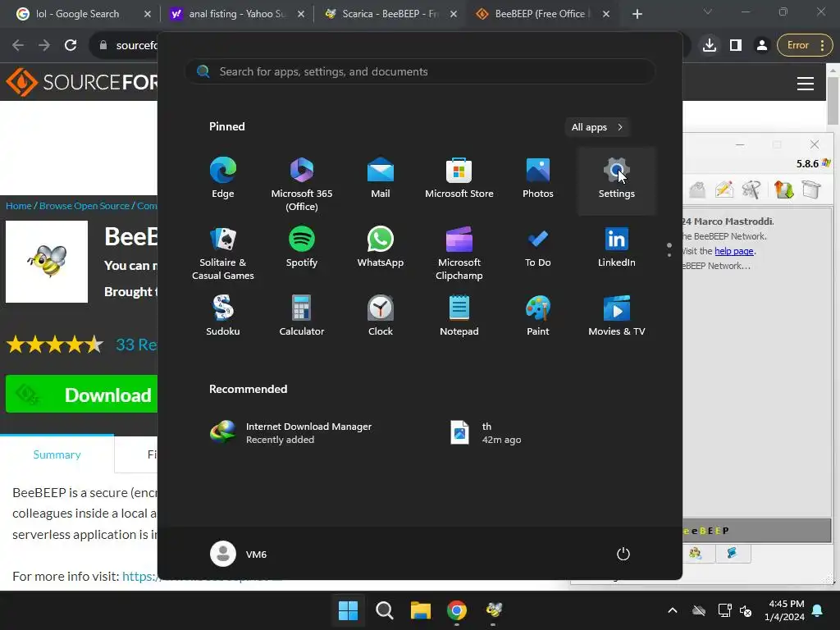Open the clock showing 4:45 PM
The width and height of the screenshot is (840, 630).
[784, 610]
